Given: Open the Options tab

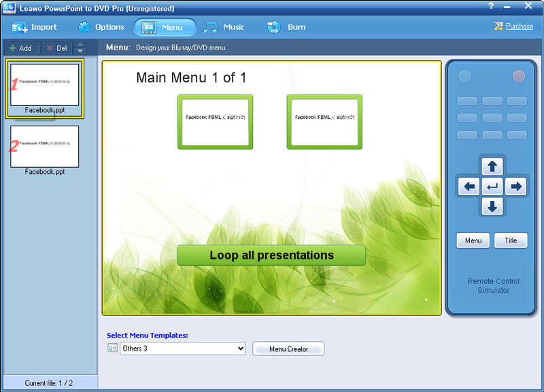Looking at the screenshot, I should point(101,27).
